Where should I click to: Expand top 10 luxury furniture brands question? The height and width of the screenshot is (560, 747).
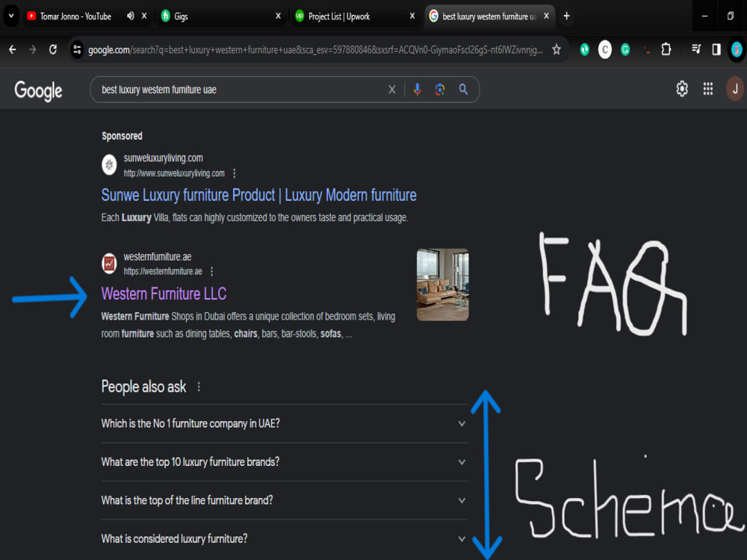(x=285, y=462)
